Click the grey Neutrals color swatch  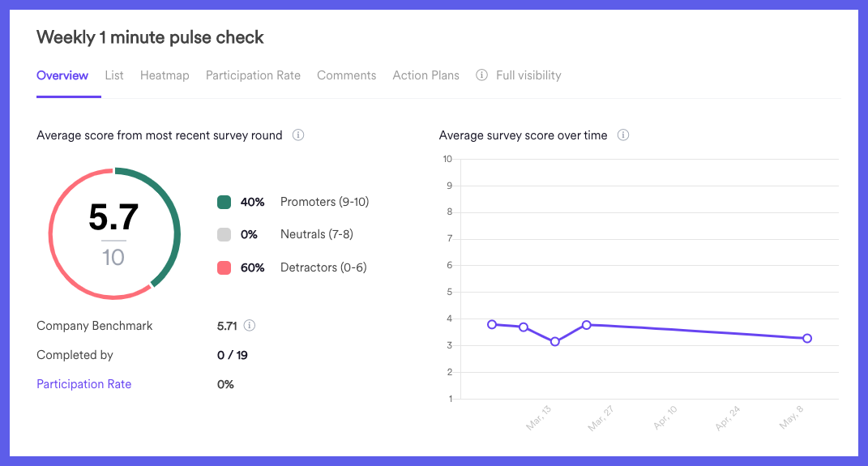click(224, 235)
